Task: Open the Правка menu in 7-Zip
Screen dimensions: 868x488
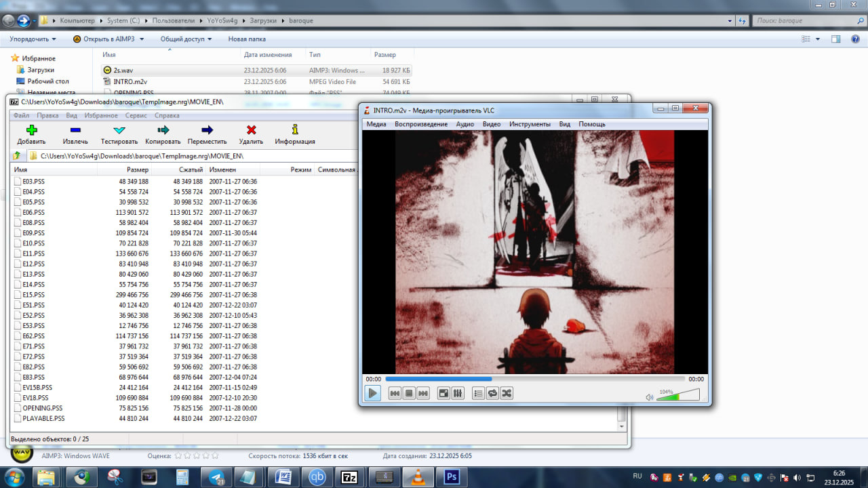Action: click(x=47, y=116)
